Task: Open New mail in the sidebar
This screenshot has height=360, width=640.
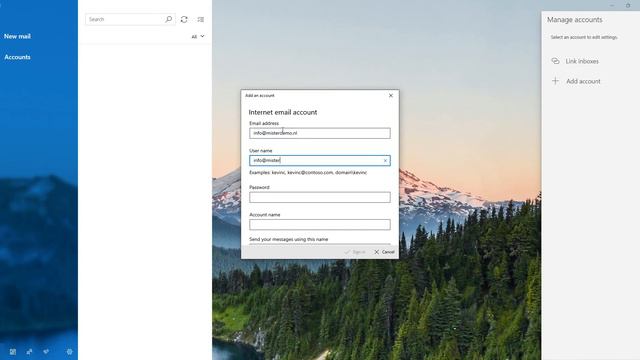Action: click(x=18, y=36)
